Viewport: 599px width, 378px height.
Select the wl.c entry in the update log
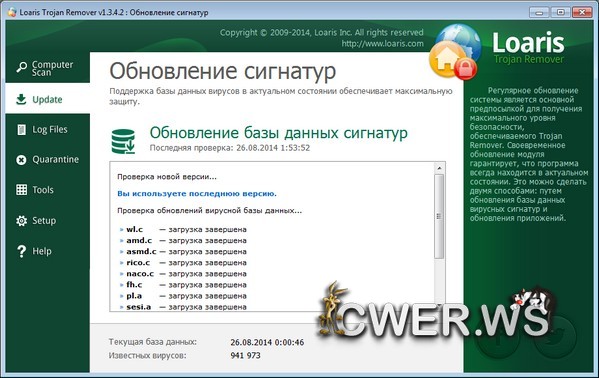click(x=183, y=229)
